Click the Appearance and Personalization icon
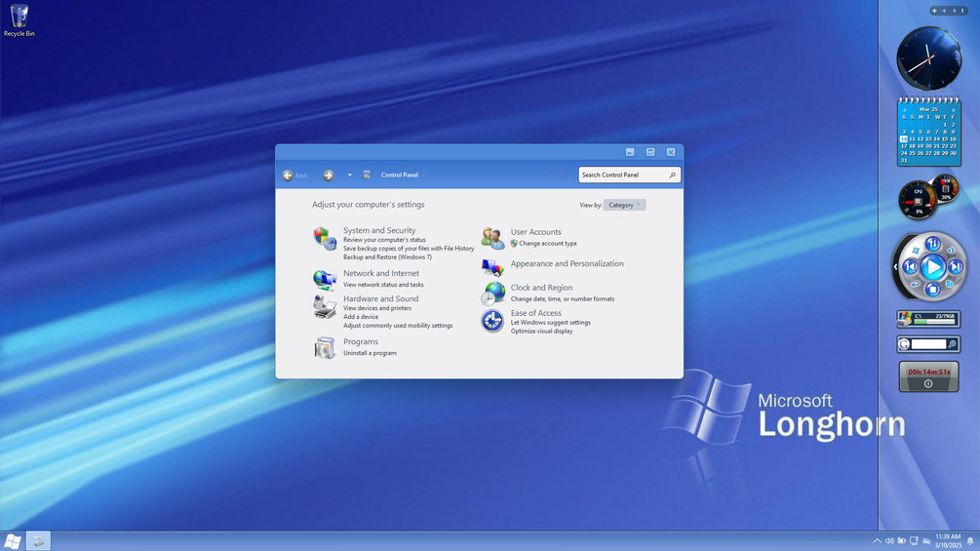The image size is (980, 551). (492, 267)
